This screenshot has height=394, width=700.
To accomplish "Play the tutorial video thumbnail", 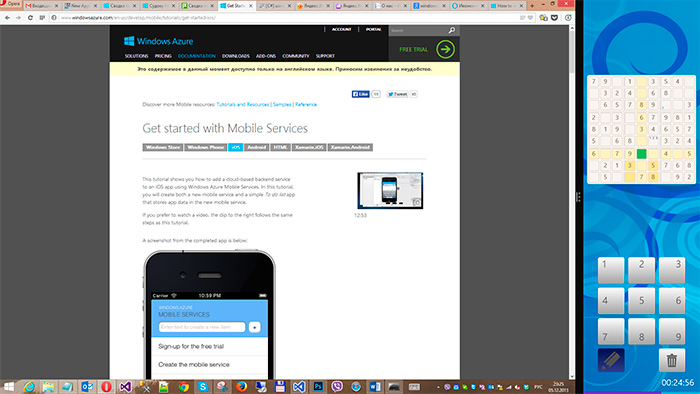I will [x=390, y=191].
